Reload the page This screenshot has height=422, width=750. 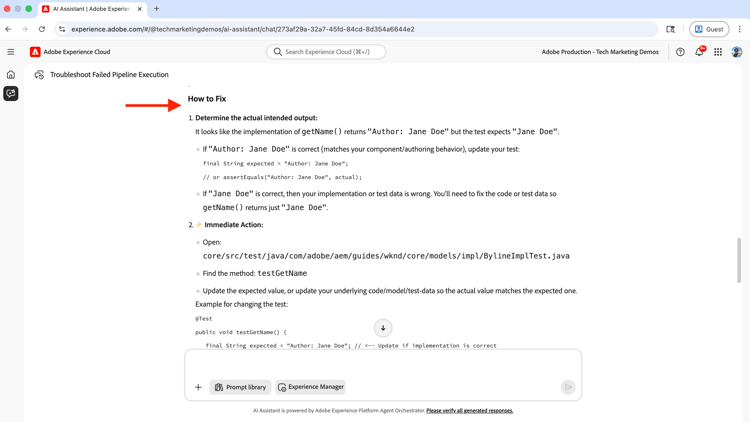[42, 29]
